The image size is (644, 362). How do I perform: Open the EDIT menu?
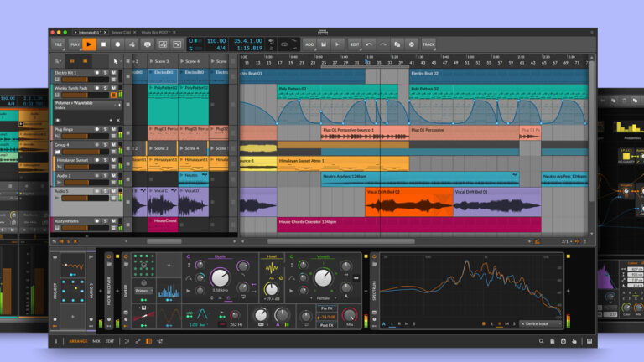coord(355,44)
